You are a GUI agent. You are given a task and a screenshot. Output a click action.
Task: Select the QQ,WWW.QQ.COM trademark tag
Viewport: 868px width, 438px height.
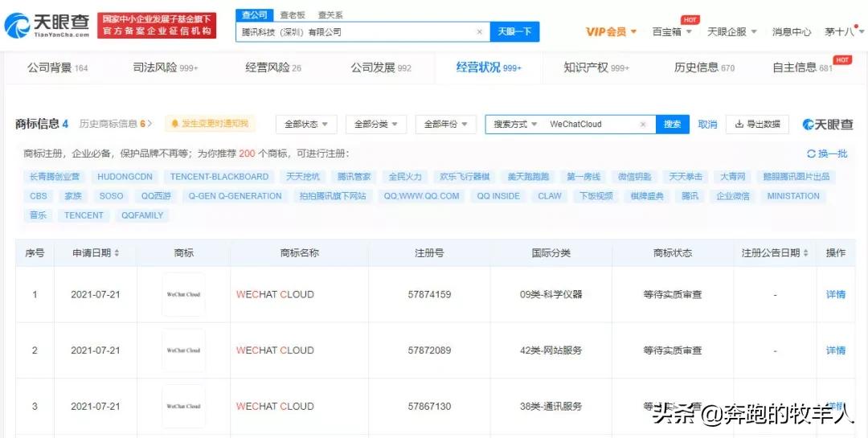click(422, 196)
